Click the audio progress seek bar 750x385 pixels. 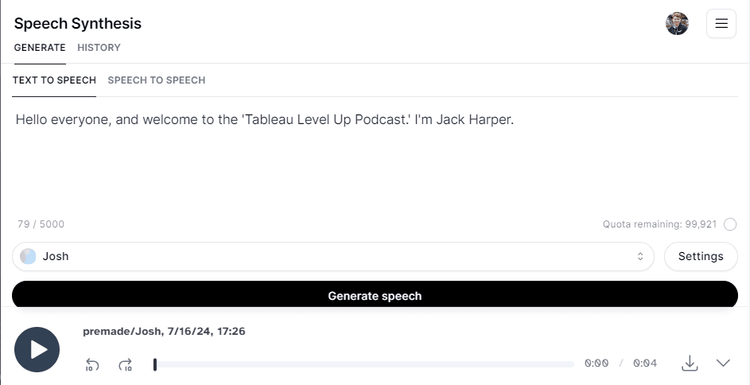pyautogui.click(x=364, y=364)
